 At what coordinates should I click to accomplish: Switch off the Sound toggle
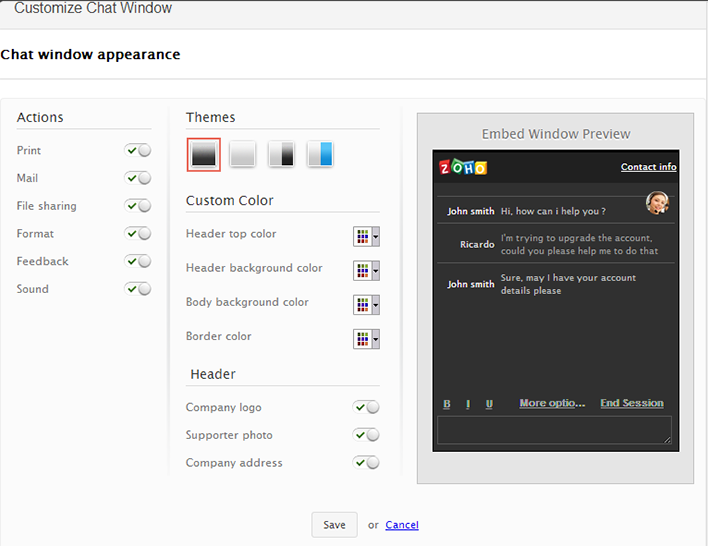(138, 289)
